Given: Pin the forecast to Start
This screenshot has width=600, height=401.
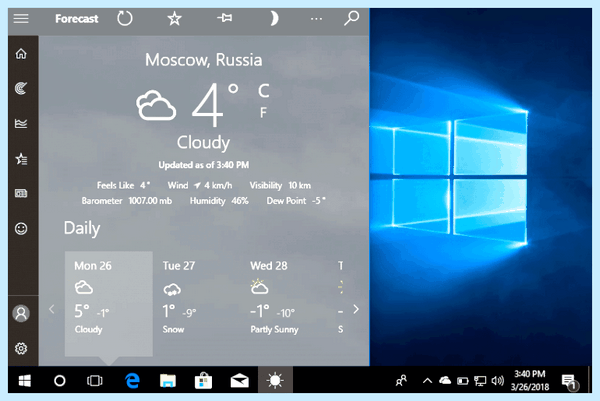Looking at the screenshot, I should click(225, 18).
